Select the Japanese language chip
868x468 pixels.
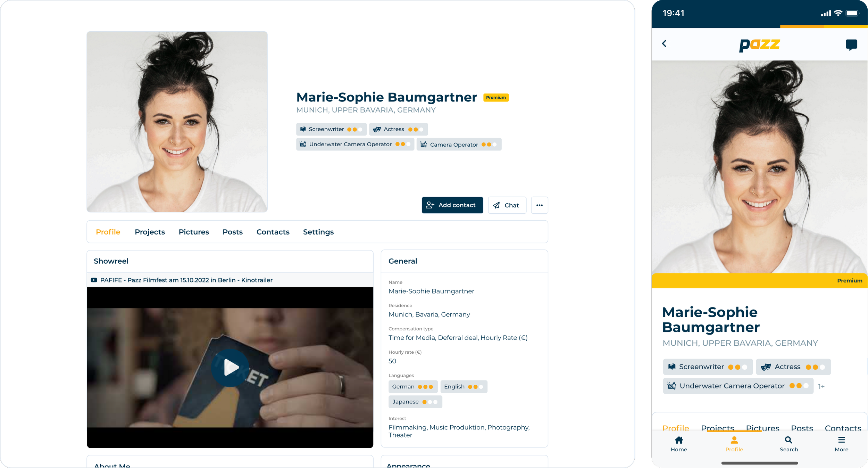[x=415, y=402]
